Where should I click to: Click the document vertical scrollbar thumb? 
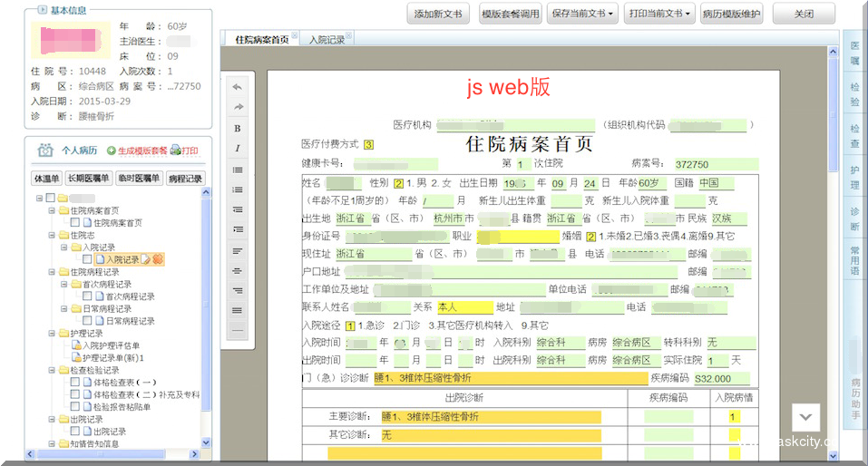point(834,113)
